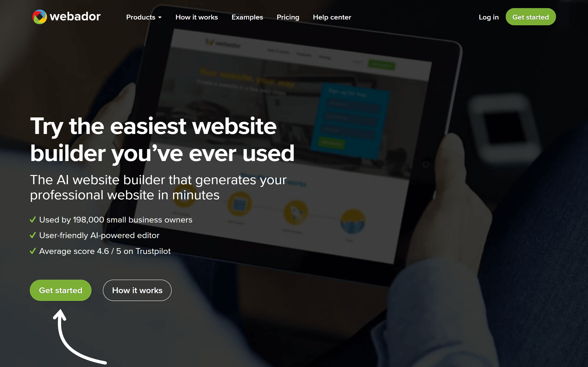Click the Examples navigation icon
This screenshot has width=588, height=367.
click(247, 17)
